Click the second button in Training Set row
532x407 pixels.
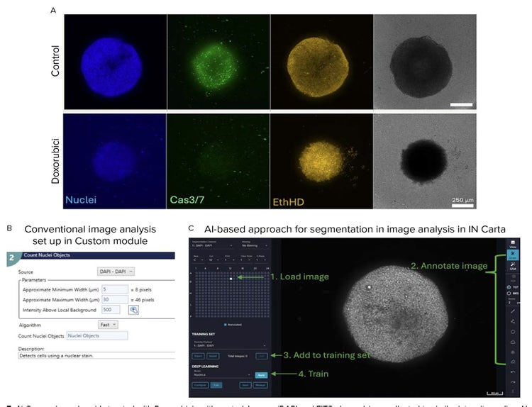(x=213, y=356)
